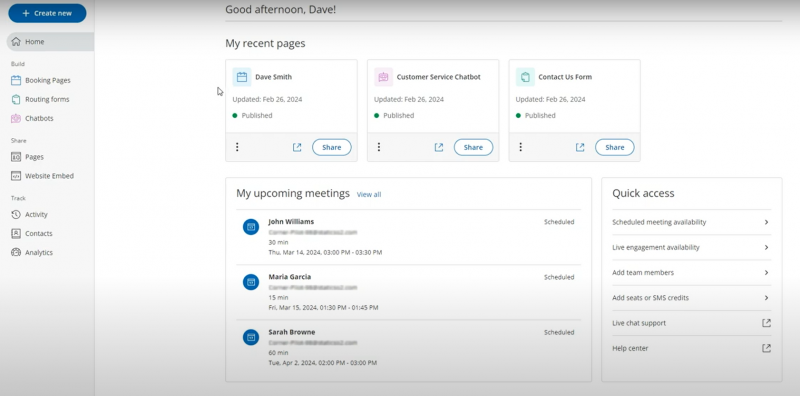
Task: Click Published status on Dave Smith card
Action: pyautogui.click(x=253, y=116)
